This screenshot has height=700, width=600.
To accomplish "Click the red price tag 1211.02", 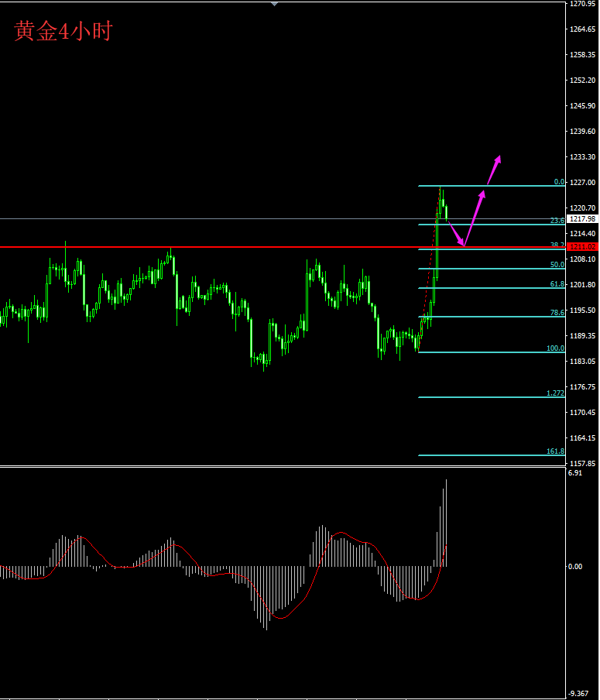I will coord(583,247).
